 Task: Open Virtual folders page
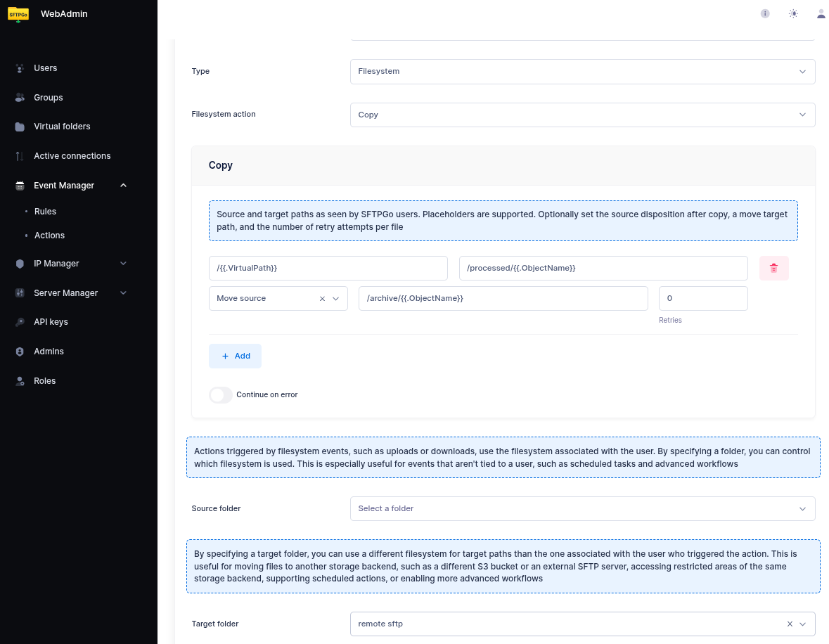pyautogui.click(x=62, y=127)
